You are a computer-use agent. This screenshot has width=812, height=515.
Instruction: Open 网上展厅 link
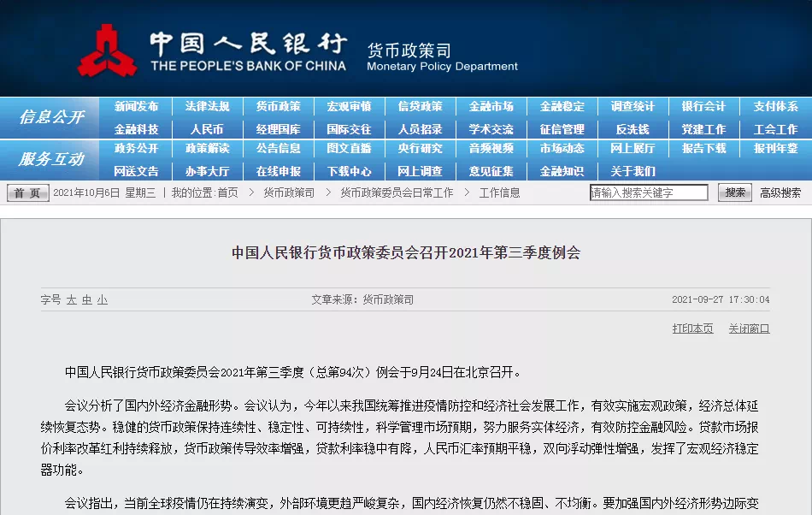633,148
